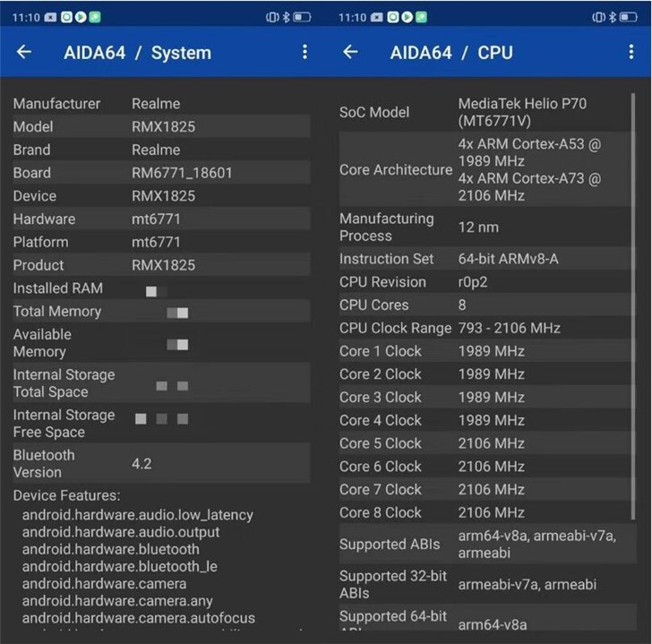Select Core 6 Clock row

coord(487,466)
